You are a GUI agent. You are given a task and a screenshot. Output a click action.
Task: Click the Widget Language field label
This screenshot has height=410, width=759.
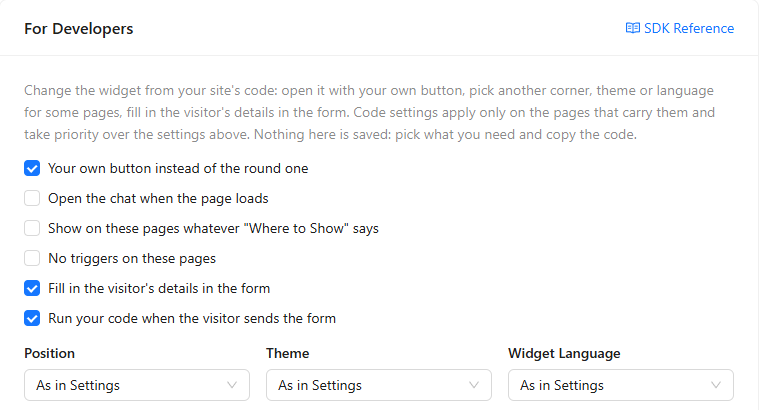tap(564, 354)
